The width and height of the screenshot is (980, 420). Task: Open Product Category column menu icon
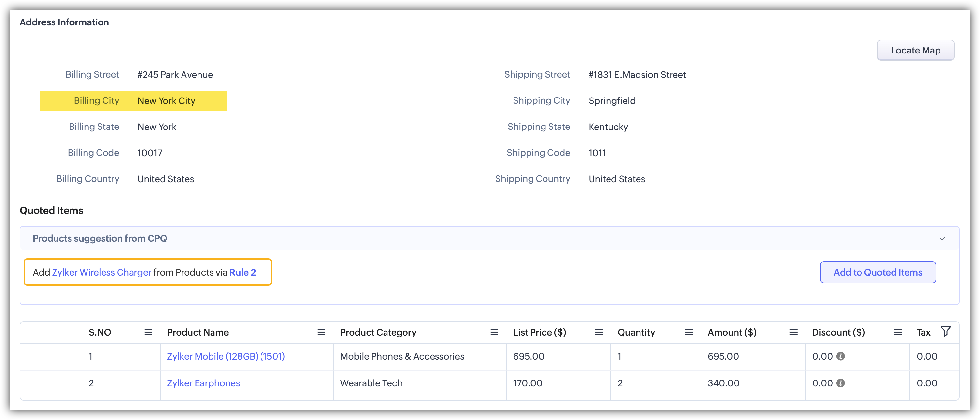(x=494, y=332)
